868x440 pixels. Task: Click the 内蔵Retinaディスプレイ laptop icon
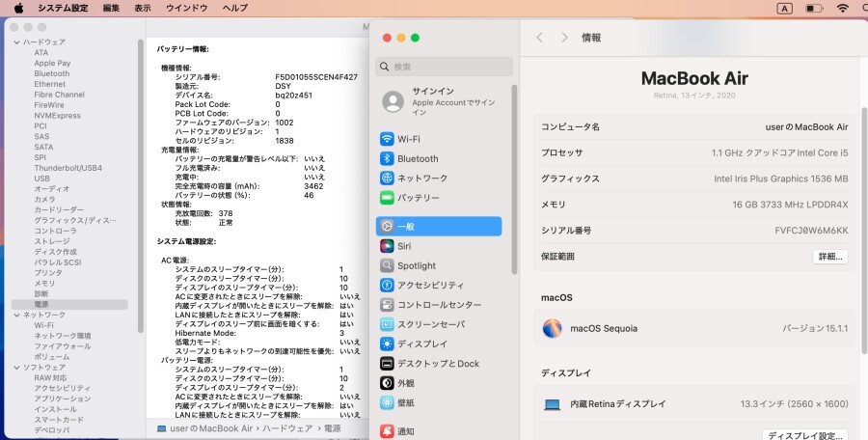click(x=552, y=404)
